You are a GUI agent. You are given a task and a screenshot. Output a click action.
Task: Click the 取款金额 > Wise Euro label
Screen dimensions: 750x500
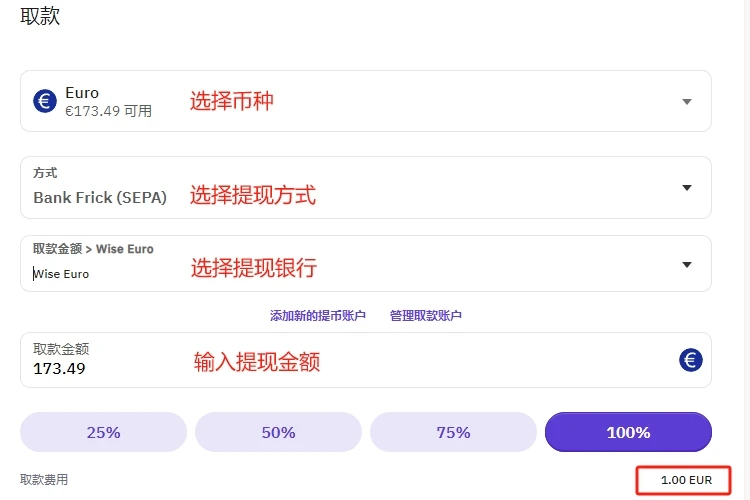click(93, 249)
